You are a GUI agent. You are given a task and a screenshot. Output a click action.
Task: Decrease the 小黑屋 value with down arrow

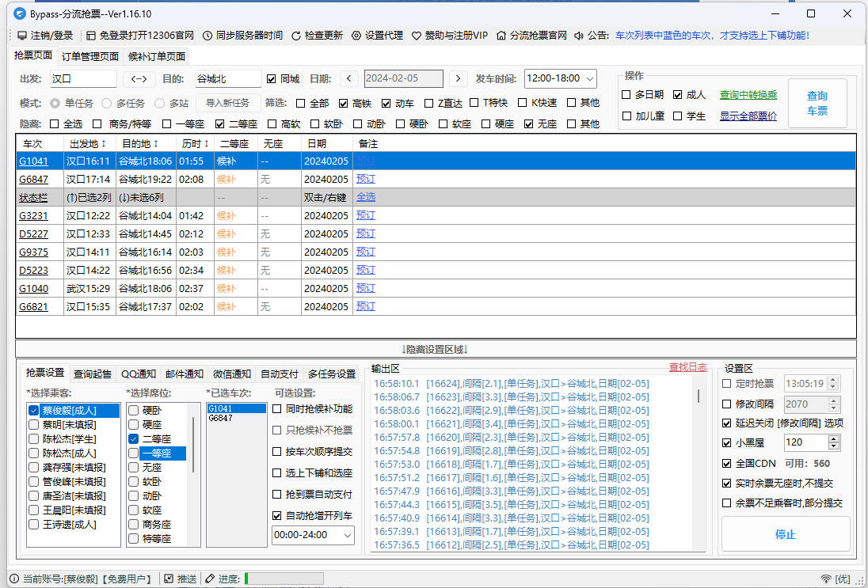pyautogui.click(x=834, y=446)
